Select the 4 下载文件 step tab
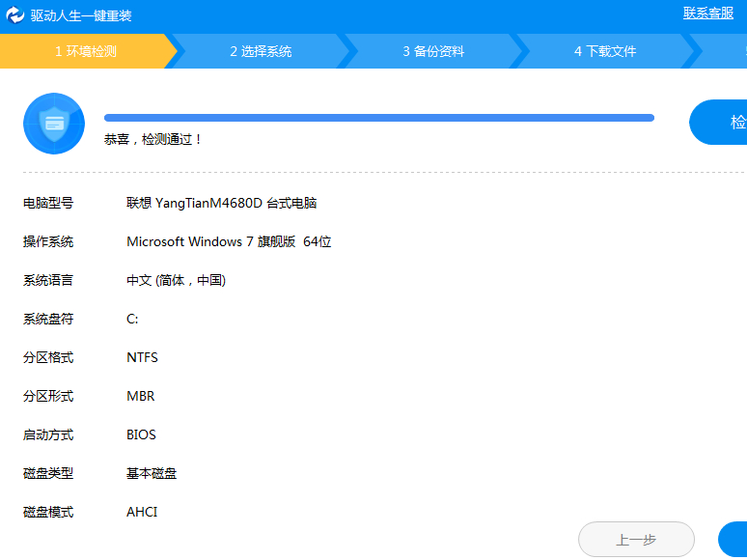The height and width of the screenshot is (560, 747). point(605,51)
